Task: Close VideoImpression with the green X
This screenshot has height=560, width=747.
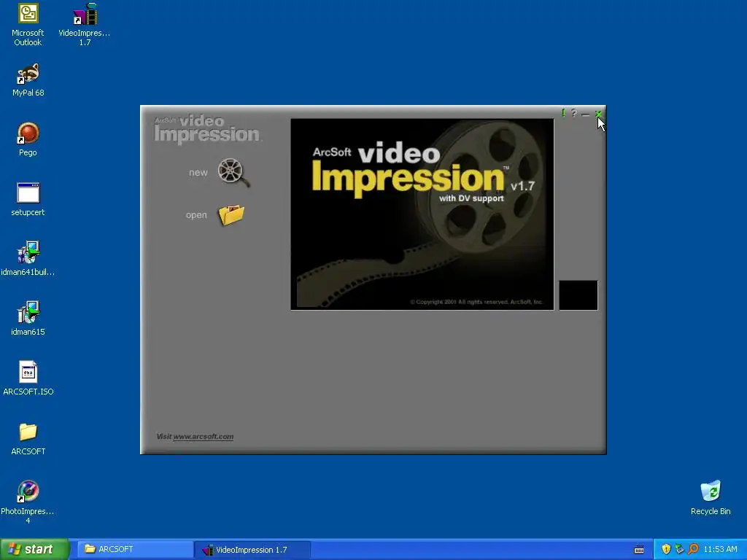Action: (x=598, y=114)
